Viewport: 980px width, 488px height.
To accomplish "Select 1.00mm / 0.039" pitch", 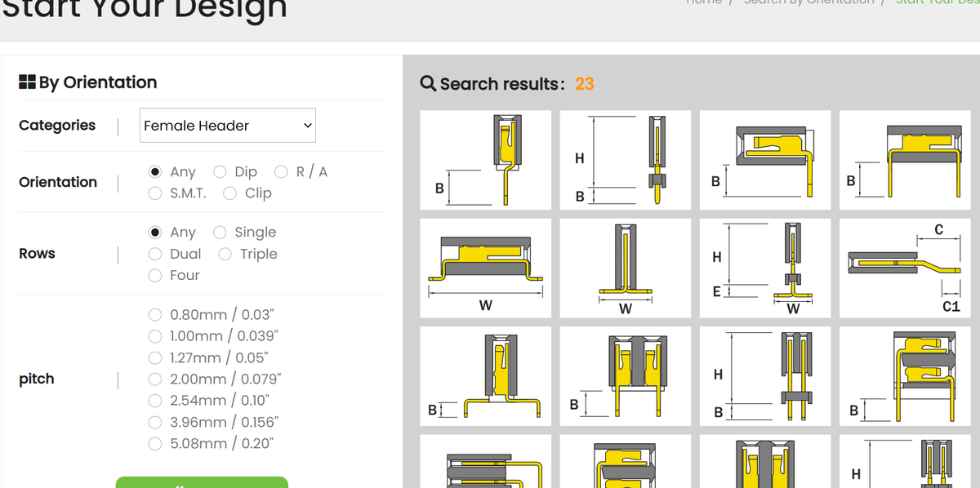I will click(155, 336).
